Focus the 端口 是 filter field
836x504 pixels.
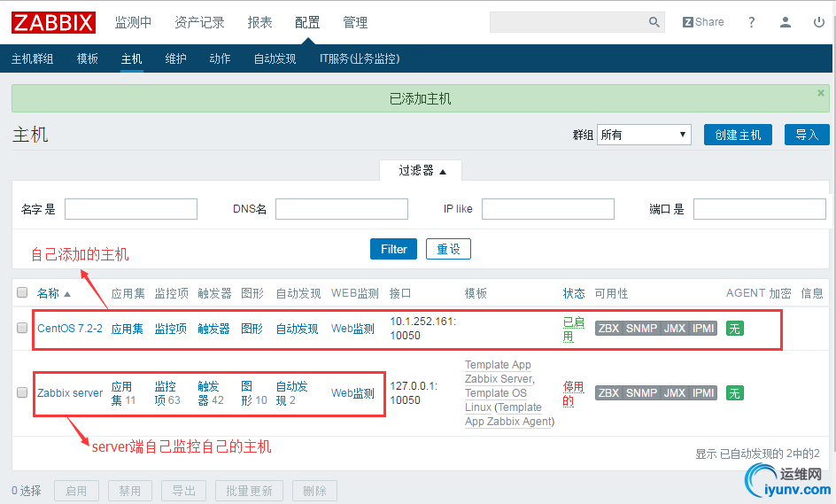[x=760, y=209]
